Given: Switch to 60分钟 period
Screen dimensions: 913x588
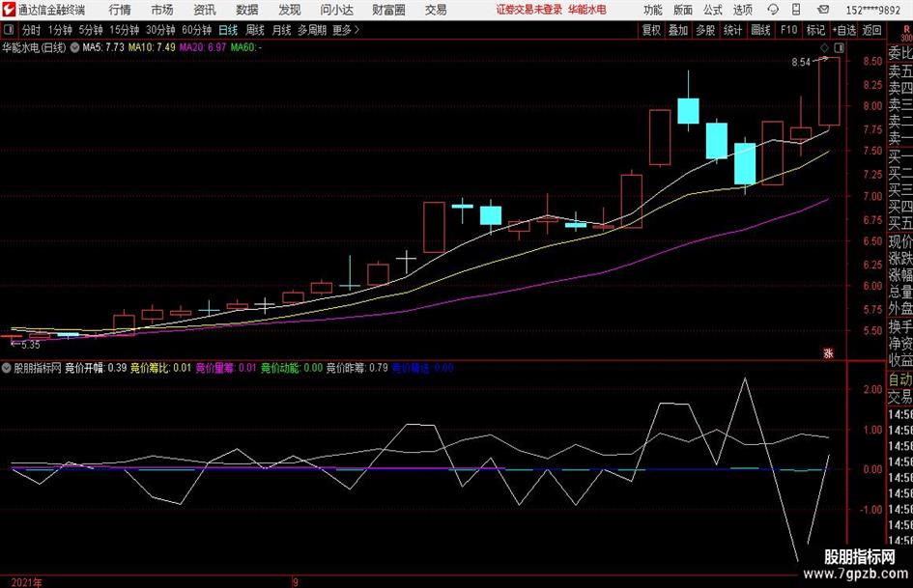Looking at the screenshot, I should (x=196, y=30).
